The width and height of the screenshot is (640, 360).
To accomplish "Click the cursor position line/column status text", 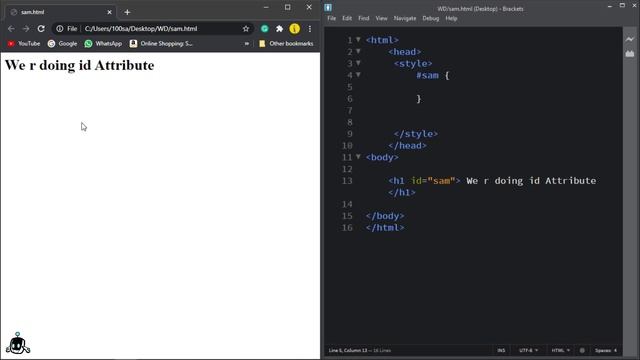I will (x=348, y=350).
